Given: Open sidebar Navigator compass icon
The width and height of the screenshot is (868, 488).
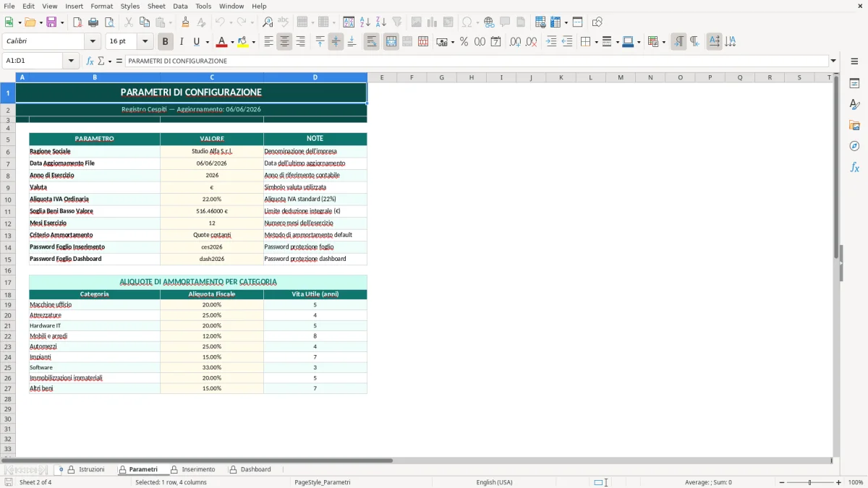Looking at the screenshot, I should pyautogui.click(x=854, y=147).
